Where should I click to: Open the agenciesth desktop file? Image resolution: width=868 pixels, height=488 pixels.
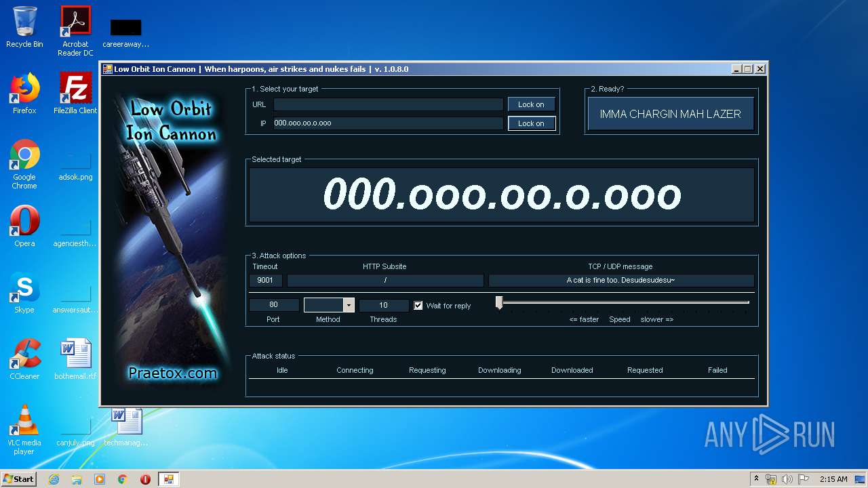75,232
